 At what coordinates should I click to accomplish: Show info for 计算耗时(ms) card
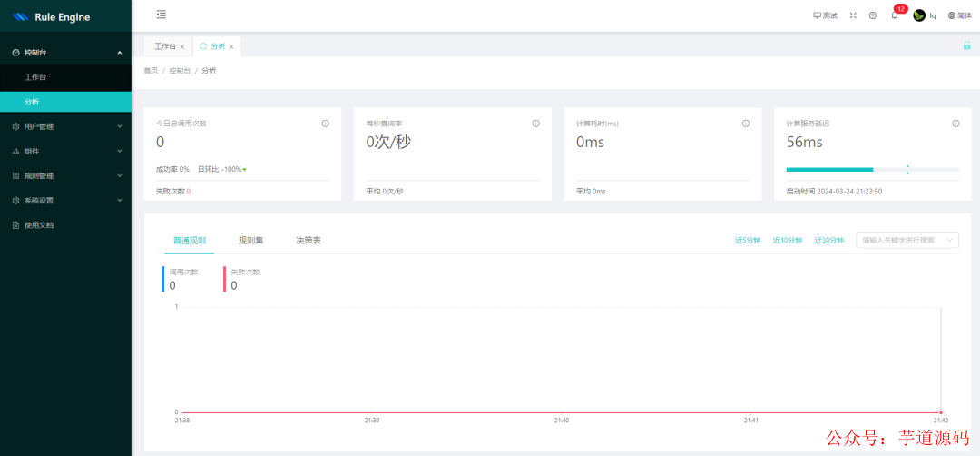(x=746, y=124)
